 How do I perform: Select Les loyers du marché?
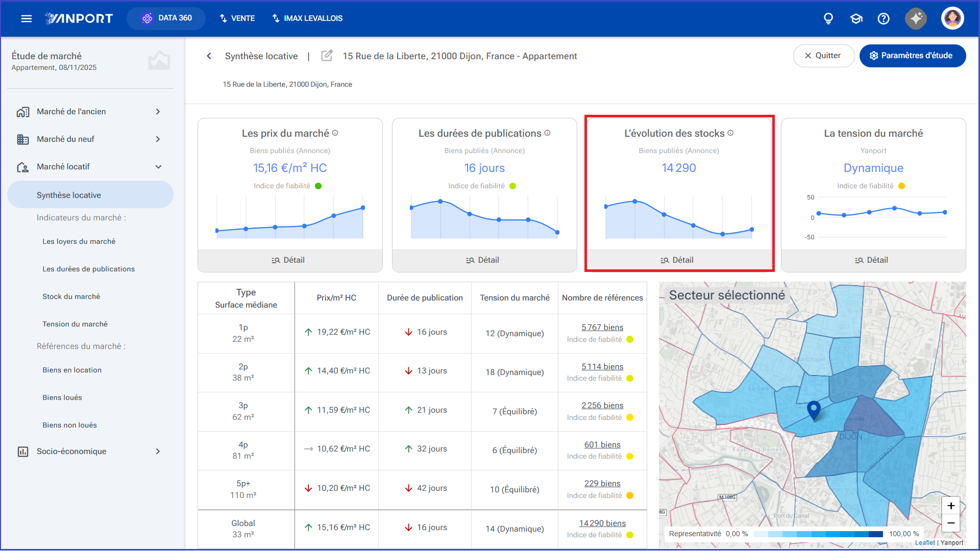tap(79, 242)
